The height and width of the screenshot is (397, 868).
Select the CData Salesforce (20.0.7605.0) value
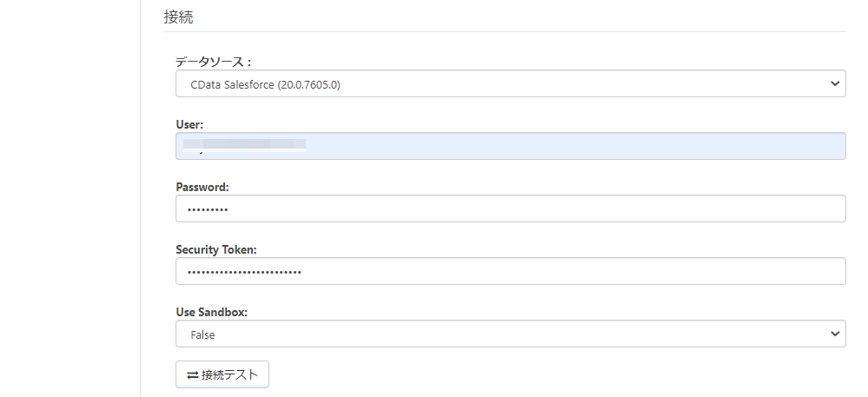pyautogui.click(x=271, y=84)
